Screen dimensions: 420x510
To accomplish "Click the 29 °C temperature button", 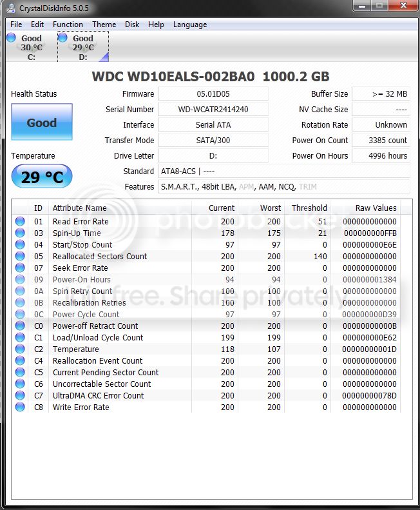I will pyautogui.click(x=42, y=176).
